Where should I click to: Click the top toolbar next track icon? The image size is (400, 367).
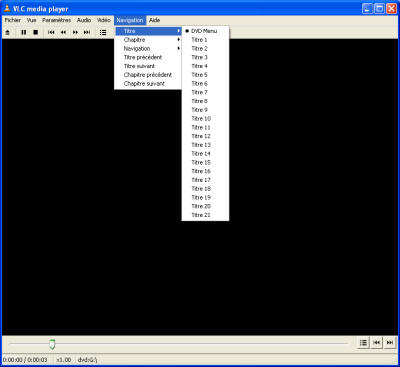[87, 32]
